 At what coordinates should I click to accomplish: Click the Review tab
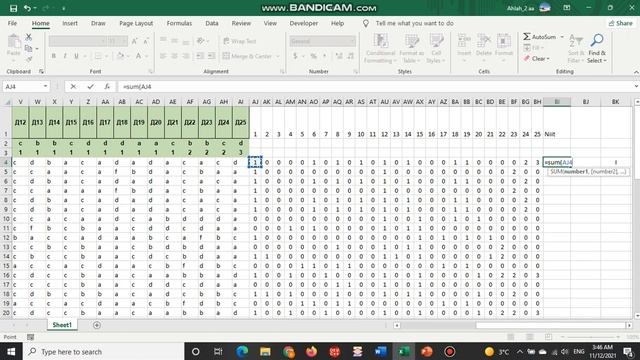coord(241,23)
